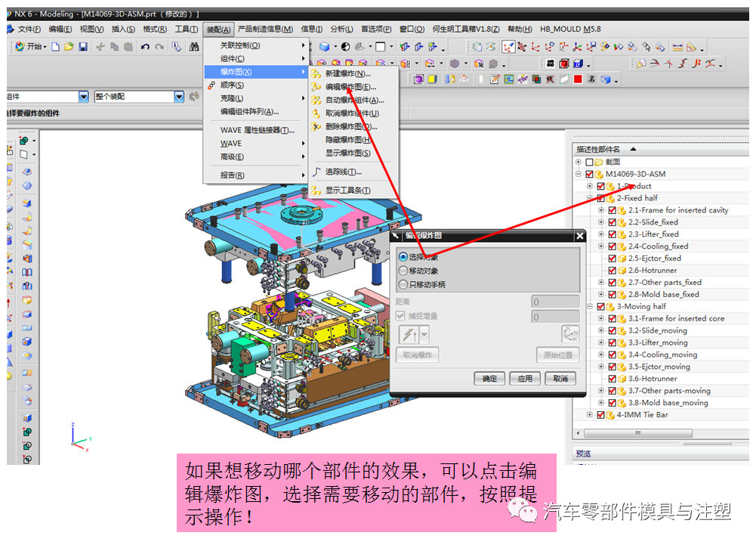This screenshot has height=545, width=756.
Task: Choose 编辑爆炸图(E) from the submenu
Action: pyautogui.click(x=349, y=87)
